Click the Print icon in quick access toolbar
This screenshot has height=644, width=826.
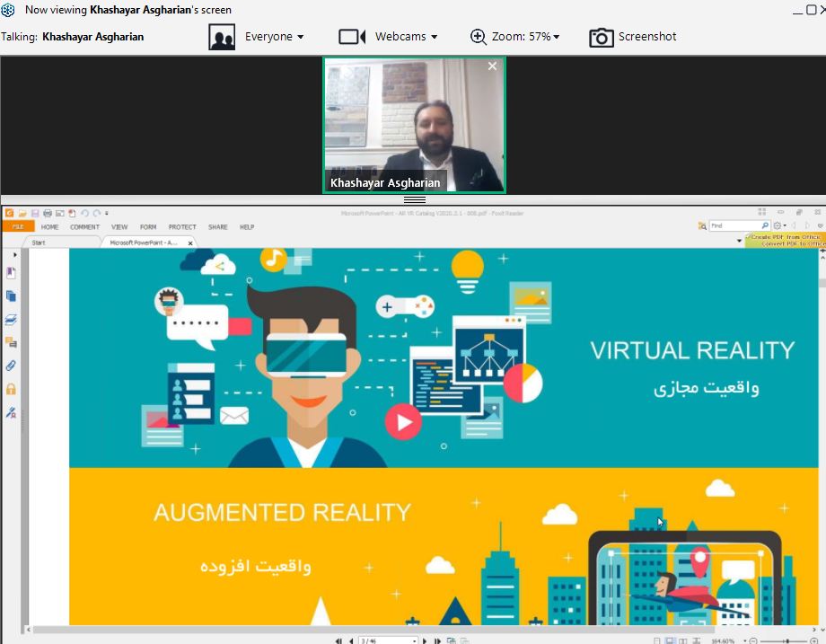pyautogui.click(x=47, y=214)
